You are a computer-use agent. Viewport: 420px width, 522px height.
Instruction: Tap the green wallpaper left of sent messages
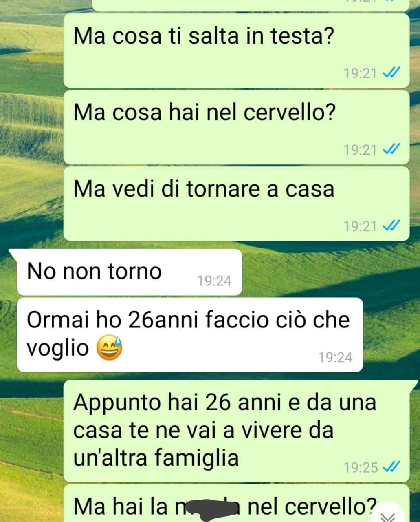pyautogui.click(x=31, y=122)
